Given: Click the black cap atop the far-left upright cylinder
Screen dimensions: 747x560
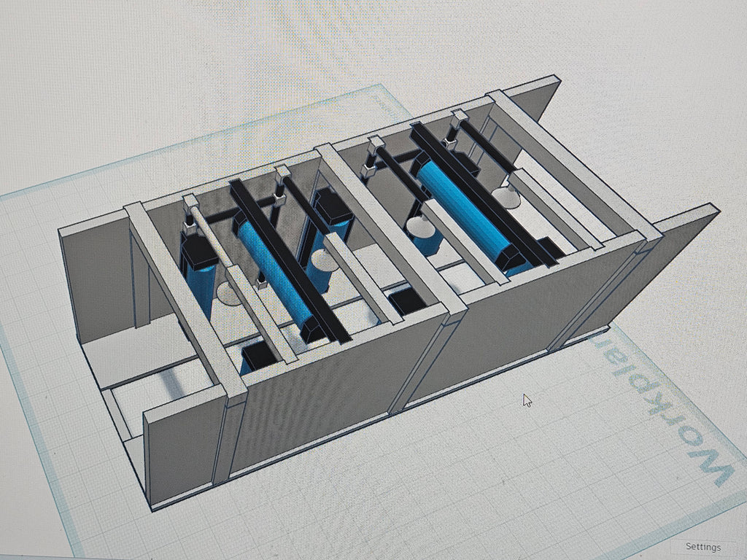Looking at the screenshot, I should (199, 252).
